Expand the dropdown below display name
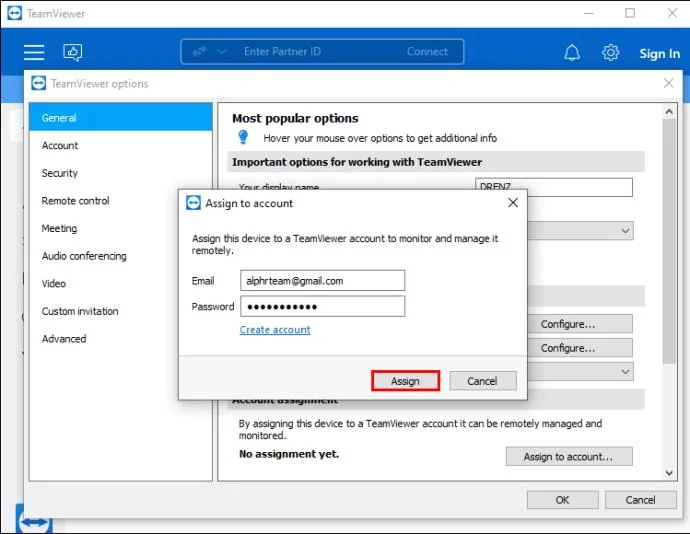Screen dimensions: 690x534 click(x=625, y=231)
